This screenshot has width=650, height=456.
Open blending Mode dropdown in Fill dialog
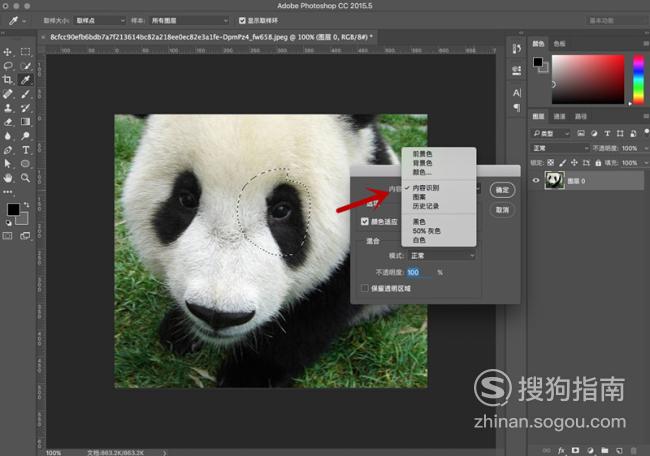pyautogui.click(x=441, y=256)
